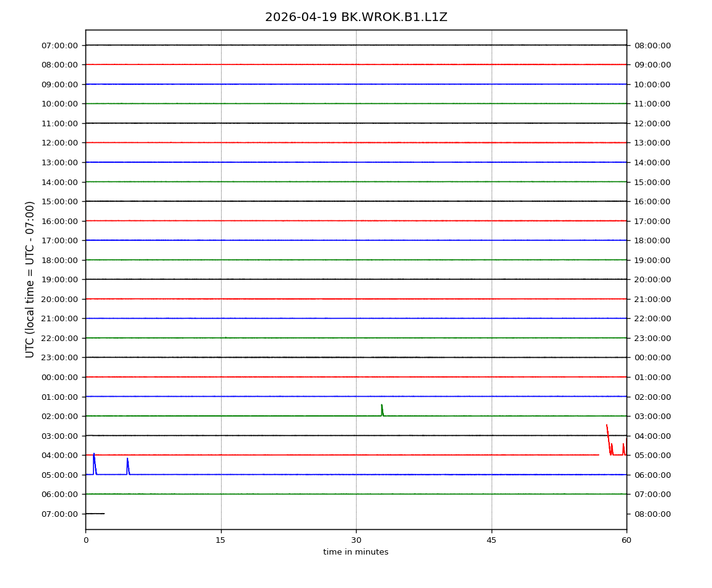Click the green spike on the 02:00:00 trace
Screen dimensions: 712x588
pyautogui.click(x=382, y=410)
